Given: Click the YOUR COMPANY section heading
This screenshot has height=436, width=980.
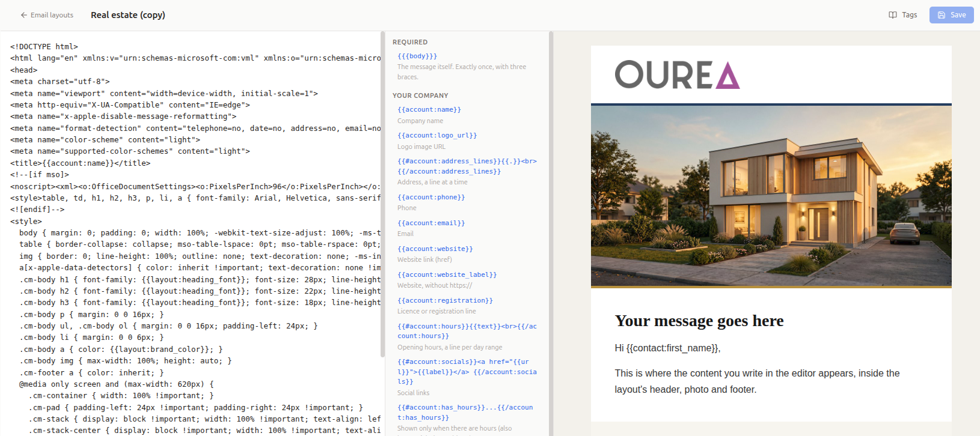Looking at the screenshot, I should 420,96.
